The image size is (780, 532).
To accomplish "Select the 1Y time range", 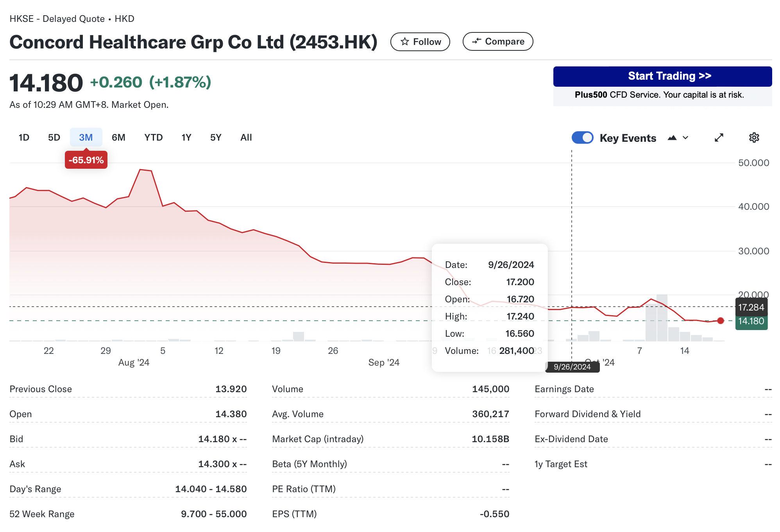I will click(186, 137).
